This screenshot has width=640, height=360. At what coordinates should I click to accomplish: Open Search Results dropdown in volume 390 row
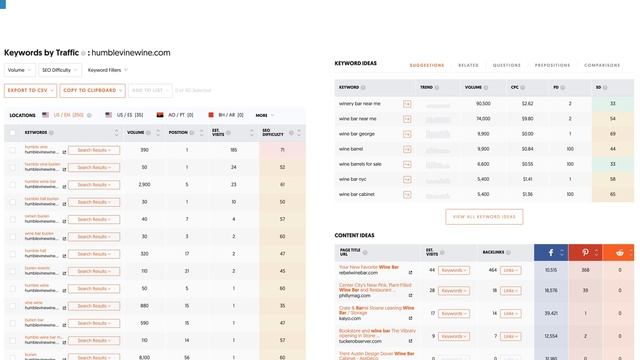pos(94,150)
